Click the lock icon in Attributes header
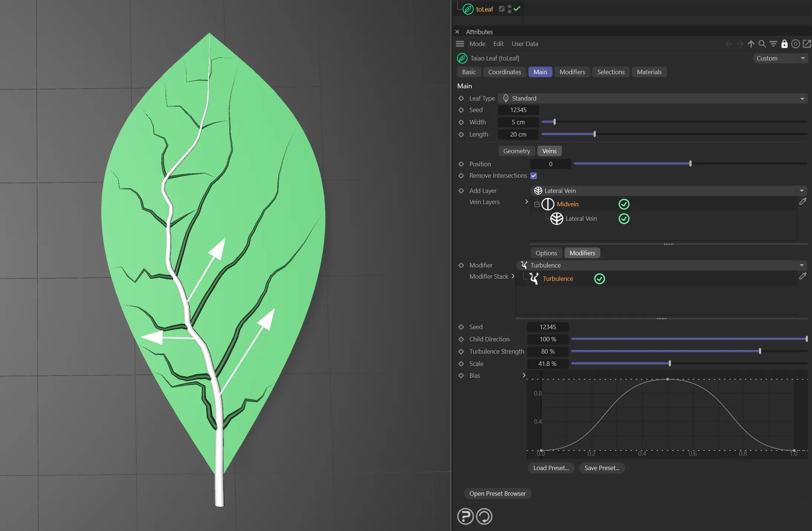The image size is (812, 531). pos(784,44)
